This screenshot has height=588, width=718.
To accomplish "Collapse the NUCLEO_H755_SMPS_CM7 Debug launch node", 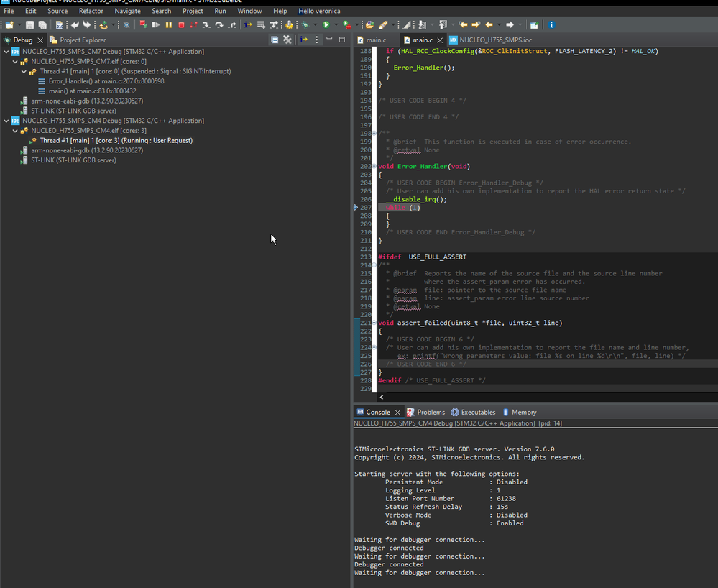I will click(6, 52).
